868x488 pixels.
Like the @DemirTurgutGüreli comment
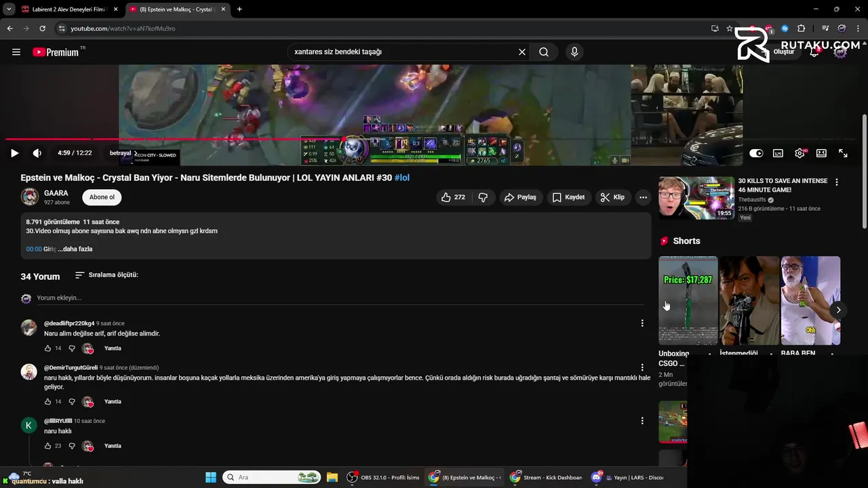click(47, 402)
